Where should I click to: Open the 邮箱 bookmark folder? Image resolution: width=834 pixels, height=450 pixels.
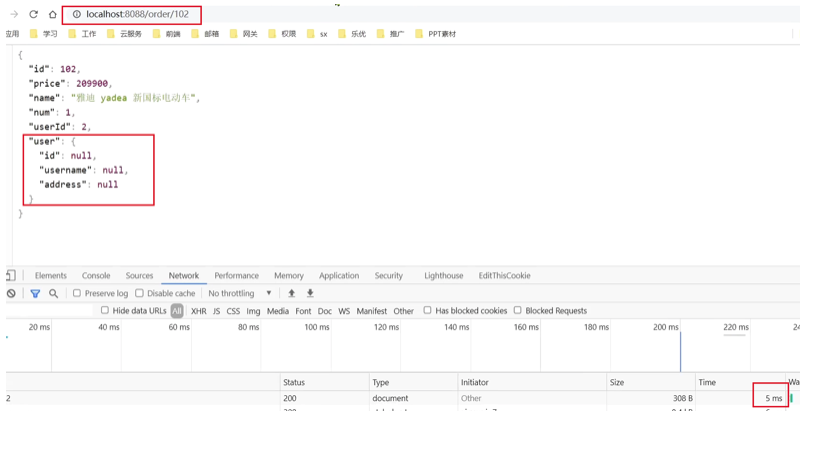pyautogui.click(x=205, y=34)
